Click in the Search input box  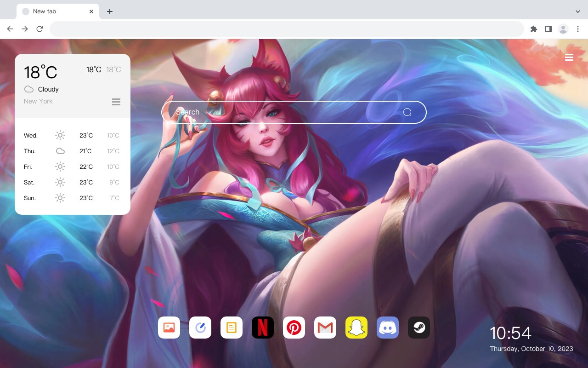[x=294, y=112]
